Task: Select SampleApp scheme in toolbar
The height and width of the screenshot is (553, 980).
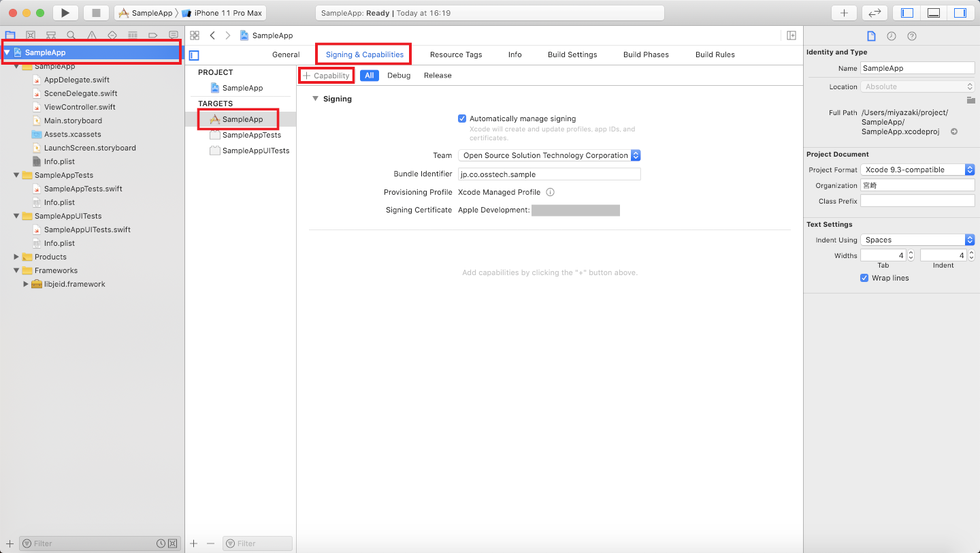Action: pos(146,13)
